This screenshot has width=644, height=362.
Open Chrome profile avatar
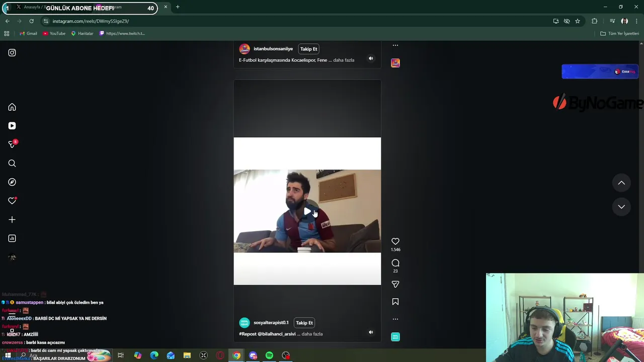point(624,21)
